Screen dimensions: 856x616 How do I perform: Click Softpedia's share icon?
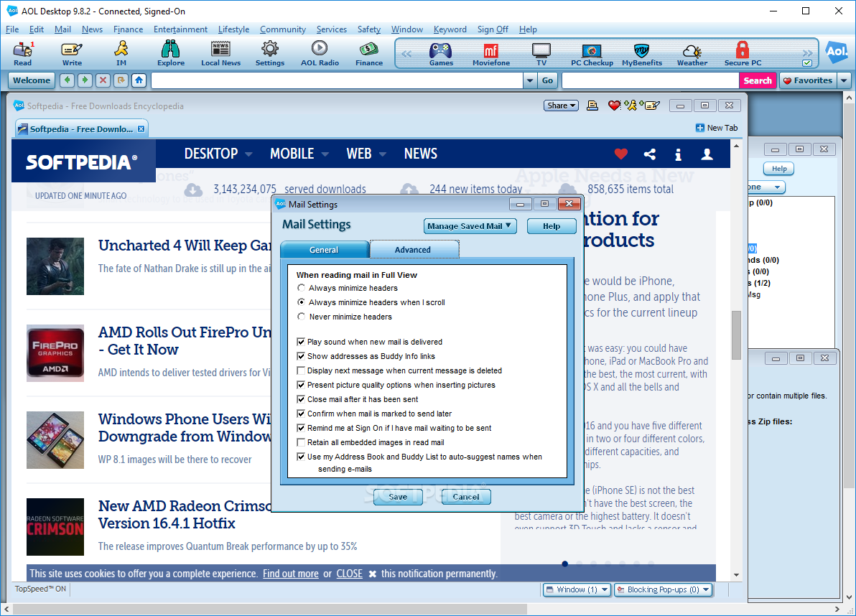[x=650, y=154]
